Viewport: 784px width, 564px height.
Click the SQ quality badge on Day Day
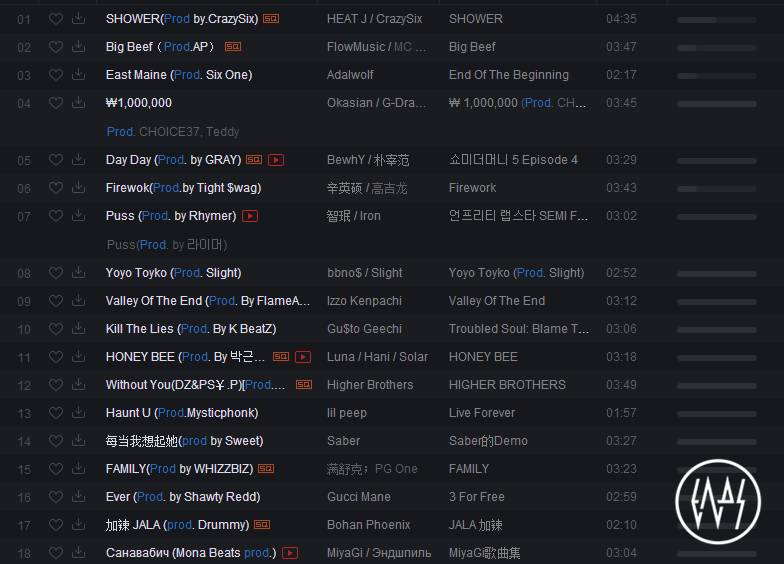254,160
